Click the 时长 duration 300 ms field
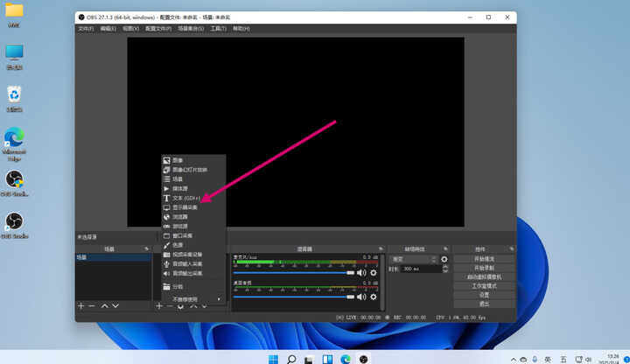 [421, 269]
